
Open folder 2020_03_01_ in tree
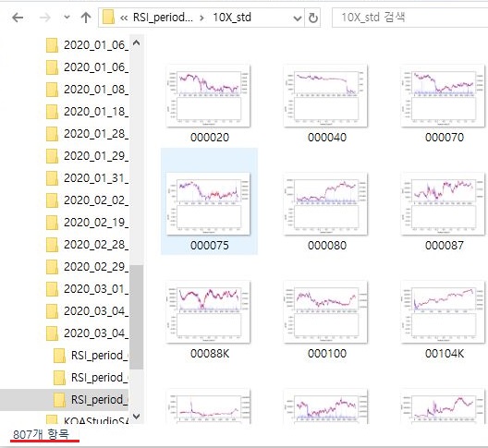coord(87,289)
